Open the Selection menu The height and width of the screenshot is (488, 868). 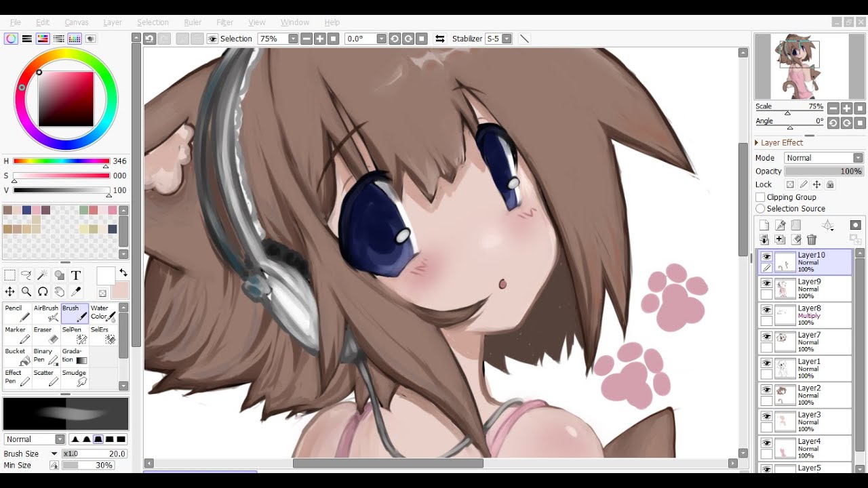tap(153, 22)
